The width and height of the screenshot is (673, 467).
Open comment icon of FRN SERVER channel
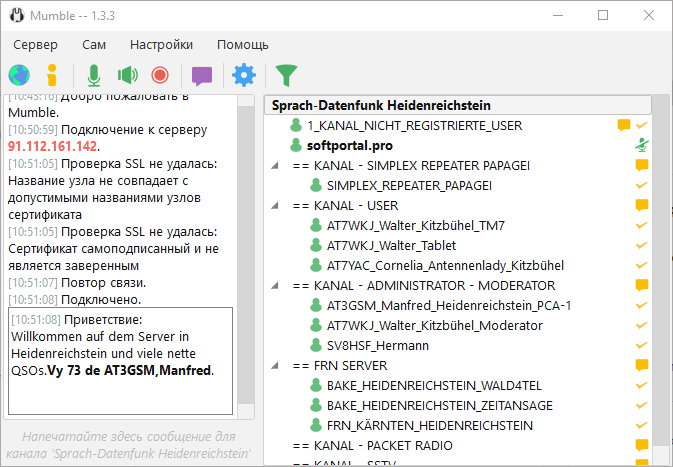click(x=642, y=366)
